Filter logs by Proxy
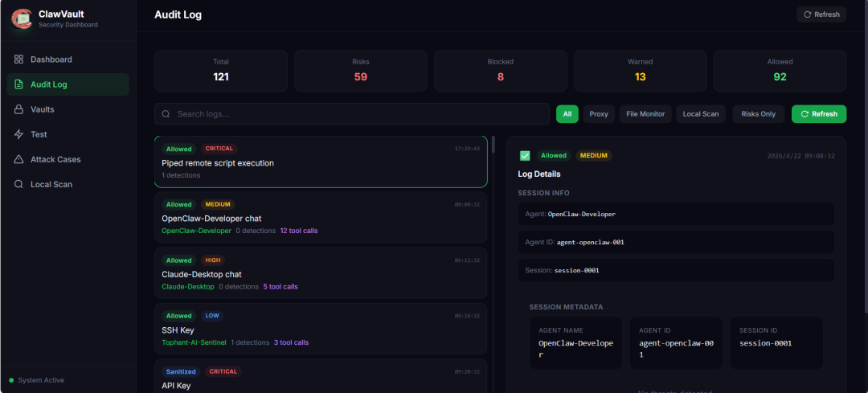868x393 pixels. pyautogui.click(x=599, y=114)
